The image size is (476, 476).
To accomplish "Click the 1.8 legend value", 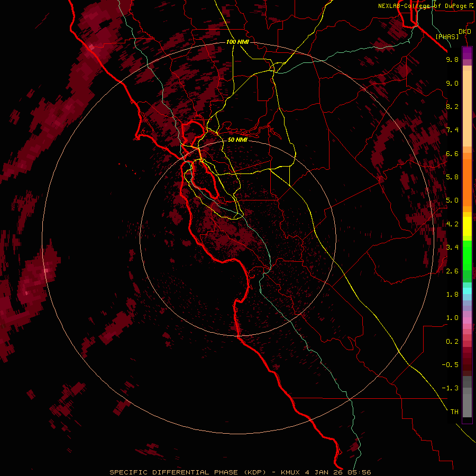I will 452,295.
